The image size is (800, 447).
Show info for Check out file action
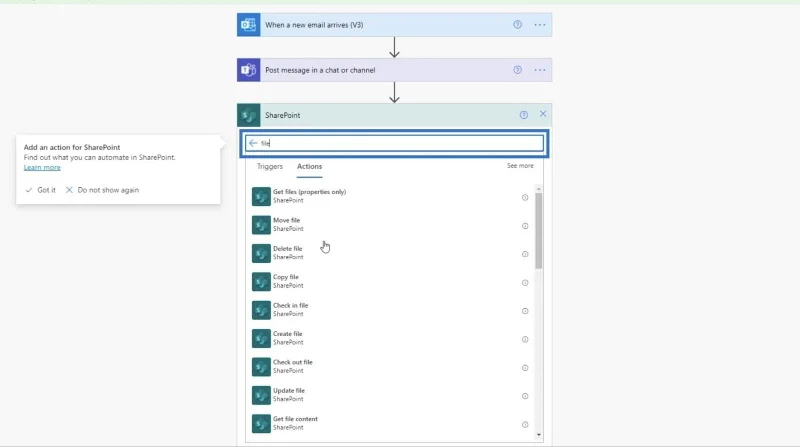point(525,368)
